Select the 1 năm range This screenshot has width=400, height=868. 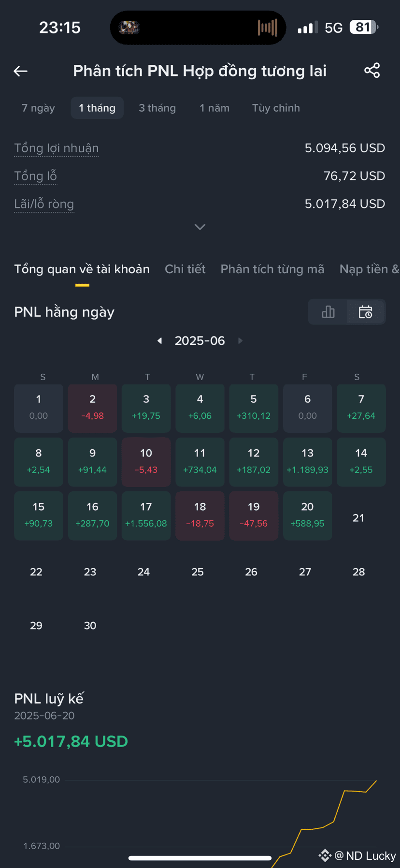pos(214,108)
